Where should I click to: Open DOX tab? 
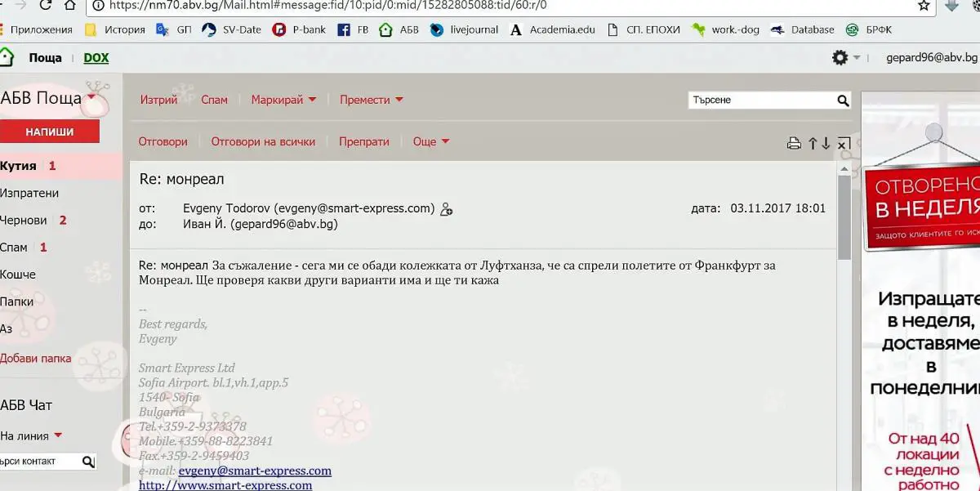coord(96,58)
